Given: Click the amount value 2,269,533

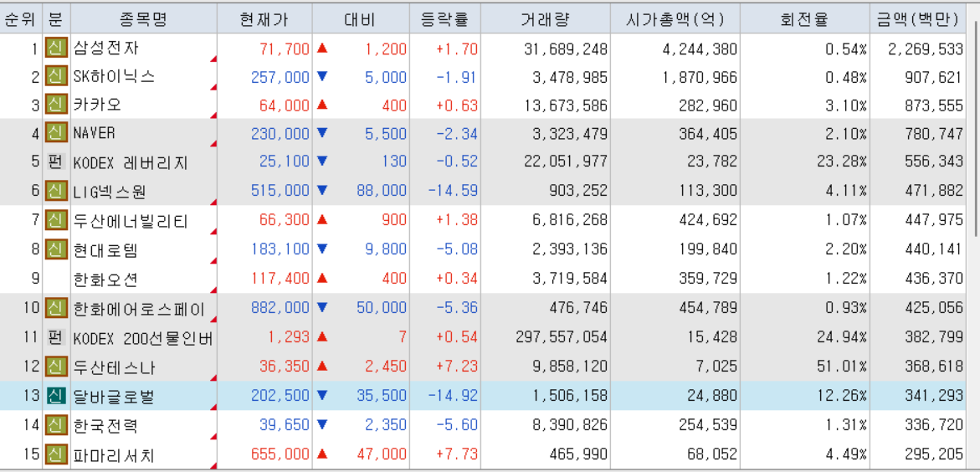Looking at the screenshot, I should pyautogui.click(x=926, y=49).
